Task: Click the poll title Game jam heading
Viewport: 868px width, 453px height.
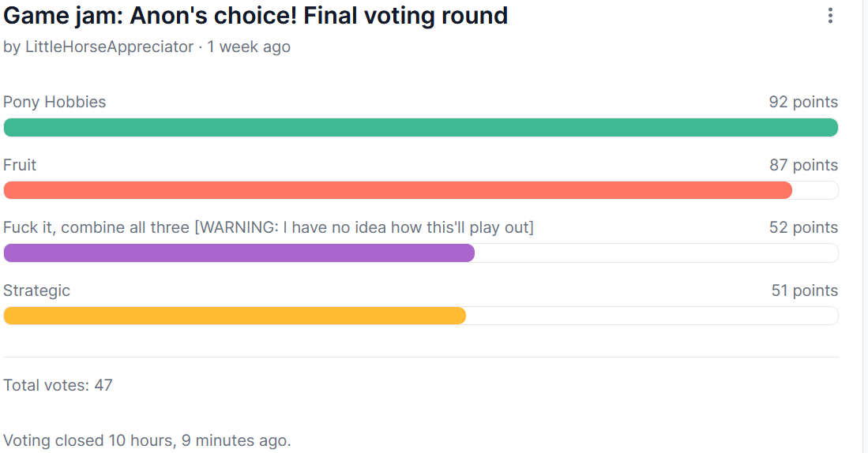Action: [256, 16]
